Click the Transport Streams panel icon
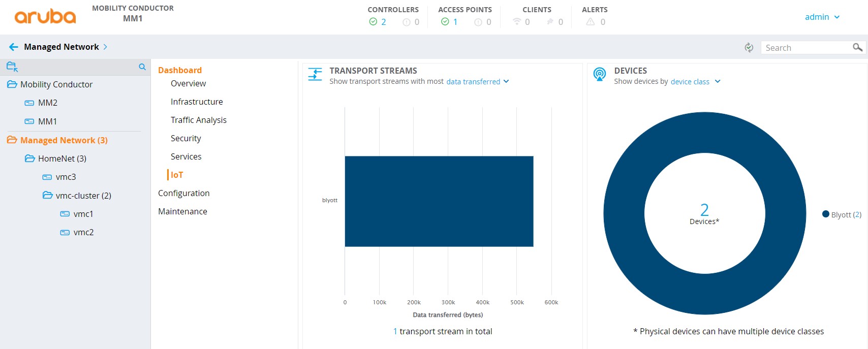The image size is (868, 349). (x=315, y=74)
